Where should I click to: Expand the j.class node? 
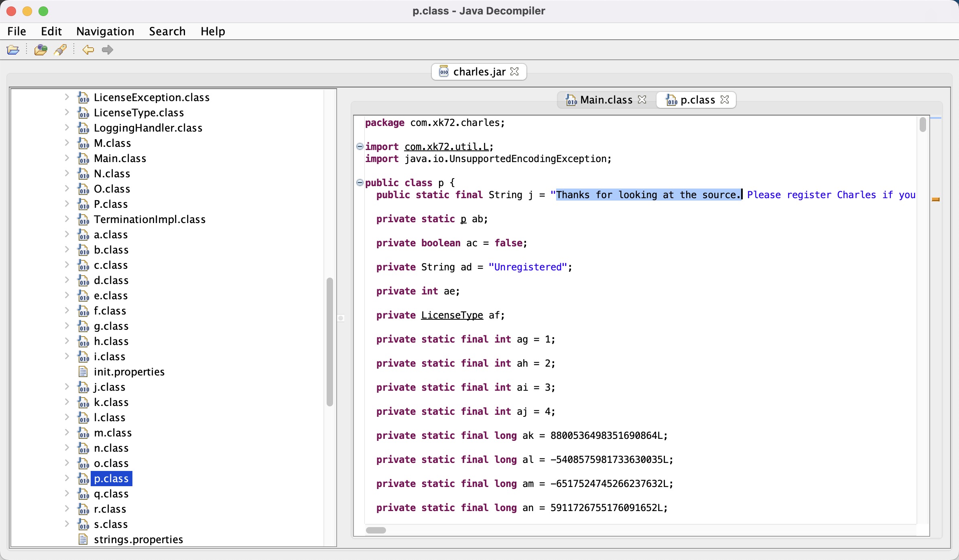click(x=67, y=387)
